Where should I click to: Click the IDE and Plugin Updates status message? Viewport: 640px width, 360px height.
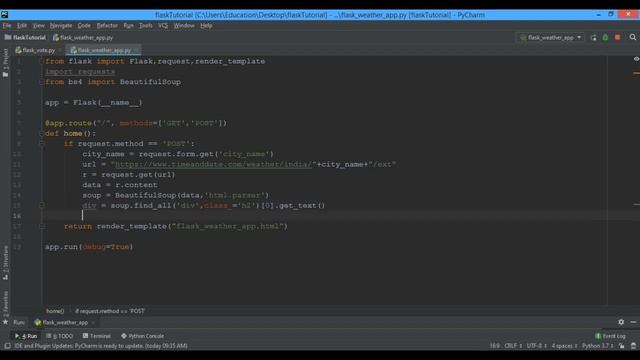(101, 346)
